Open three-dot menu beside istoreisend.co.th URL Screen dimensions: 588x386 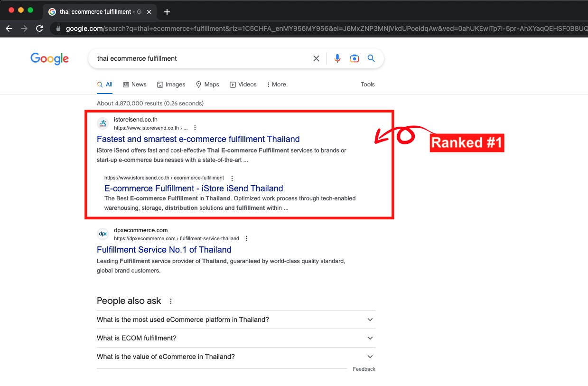click(x=195, y=128)
